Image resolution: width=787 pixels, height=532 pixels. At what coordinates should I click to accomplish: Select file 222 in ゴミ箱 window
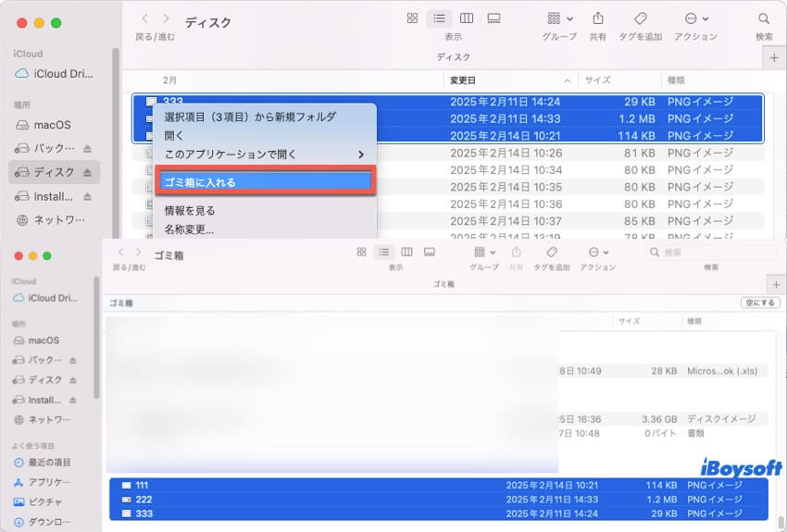tap(439, 500)
